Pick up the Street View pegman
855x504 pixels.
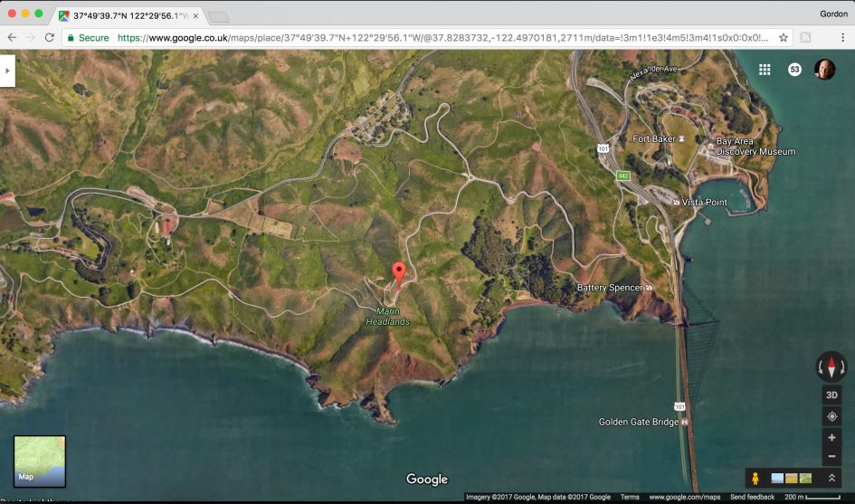click(x=755, y=479)
